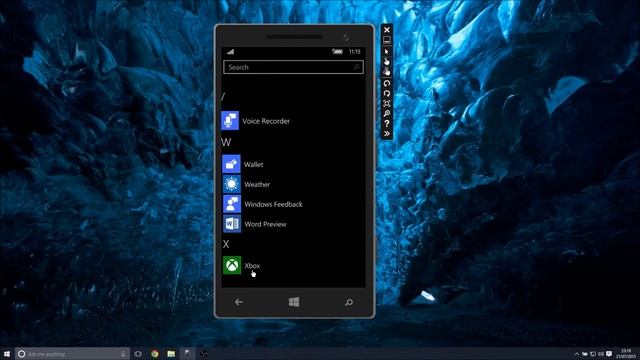Screen dimensions: 640x360
Task: Tap the phone Windows Start button
Action: [294, 302]
